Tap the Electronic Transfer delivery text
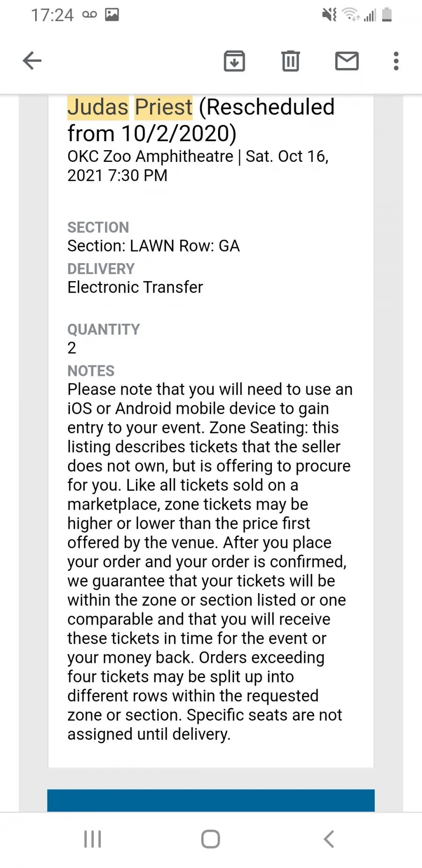 [x=135, y=287]
